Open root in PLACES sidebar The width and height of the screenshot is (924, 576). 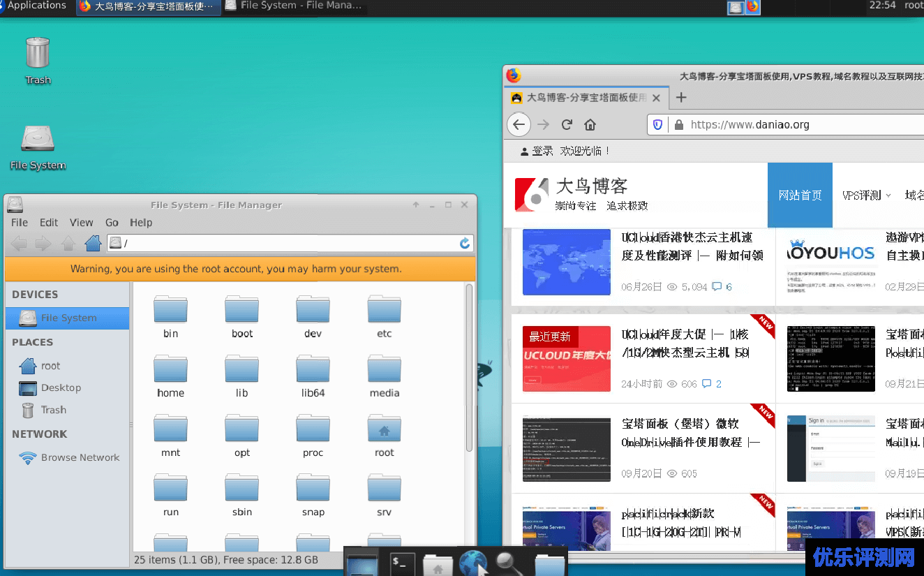[x=50, y=366]
